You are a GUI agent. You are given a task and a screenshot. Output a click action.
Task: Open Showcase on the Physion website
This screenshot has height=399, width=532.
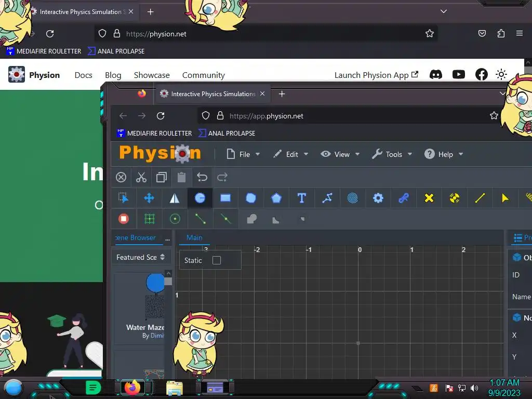[152, 75]
